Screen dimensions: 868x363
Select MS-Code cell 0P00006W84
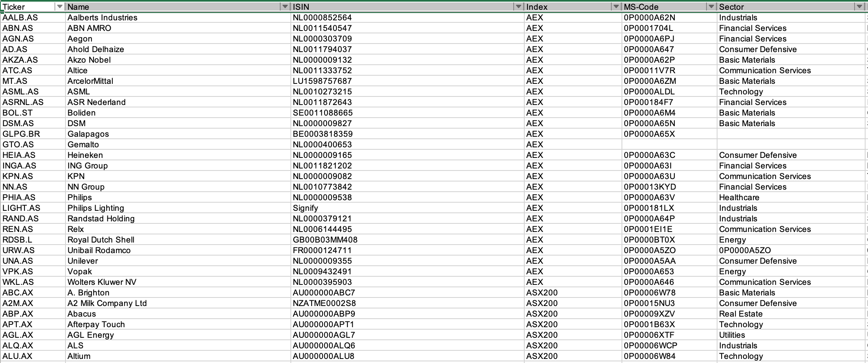[x=670, y=356]
